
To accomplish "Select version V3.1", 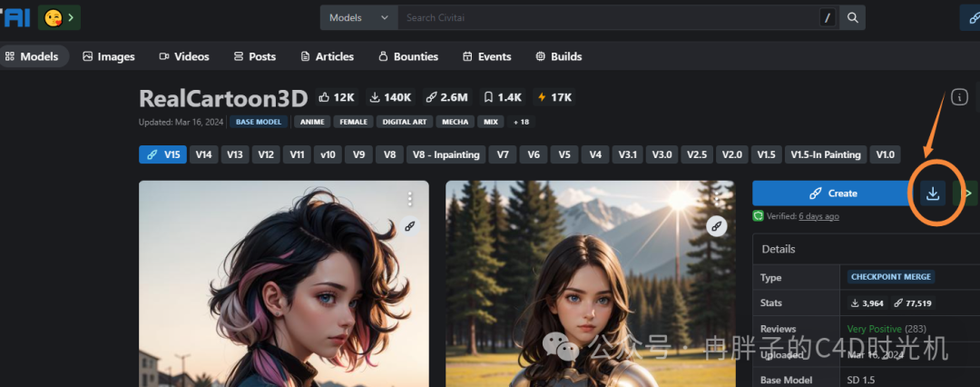I will pyautogui.click(x=627, y=154).
